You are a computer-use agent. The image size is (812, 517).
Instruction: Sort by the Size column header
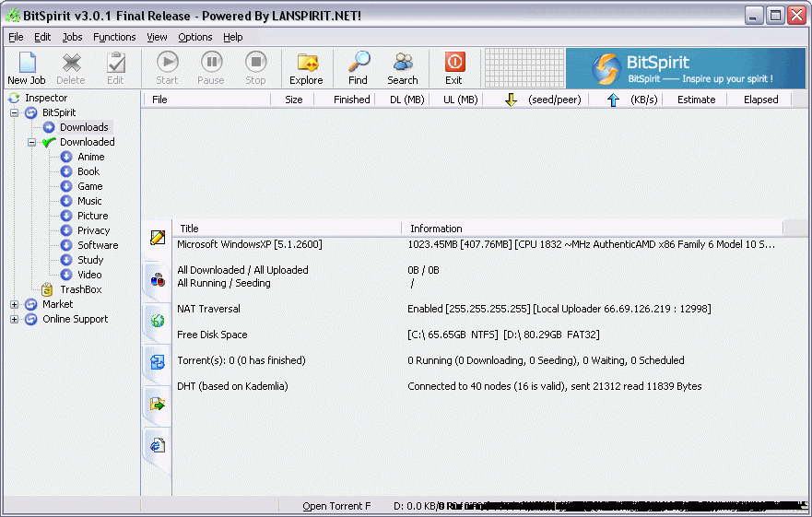[293, 100]
